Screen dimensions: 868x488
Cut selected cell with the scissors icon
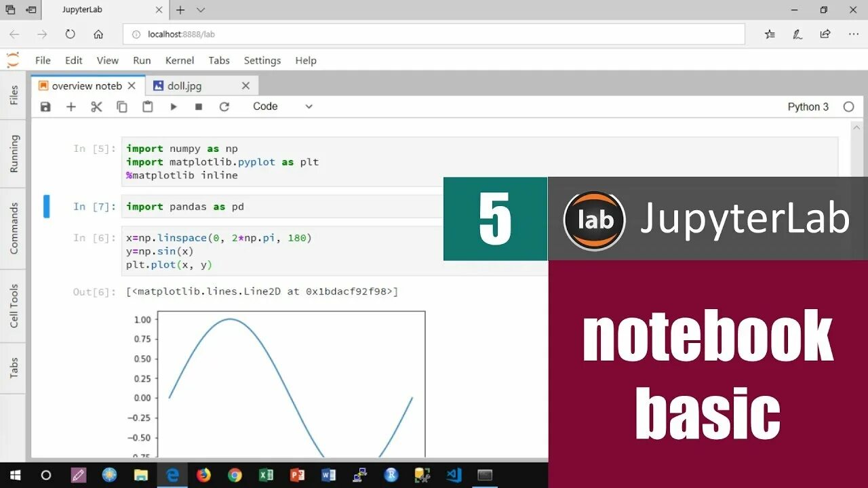[96, 106]
